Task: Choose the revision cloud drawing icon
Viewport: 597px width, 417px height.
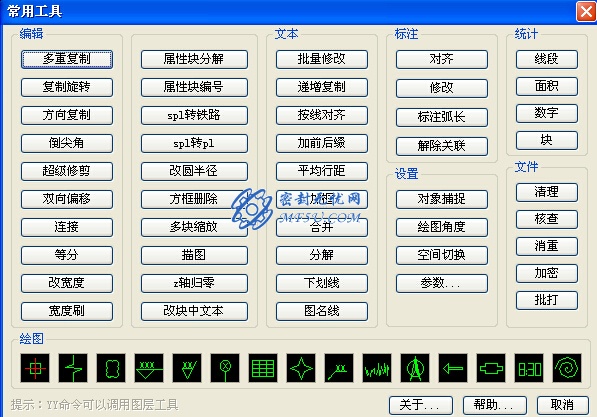Action: point(111,368)
